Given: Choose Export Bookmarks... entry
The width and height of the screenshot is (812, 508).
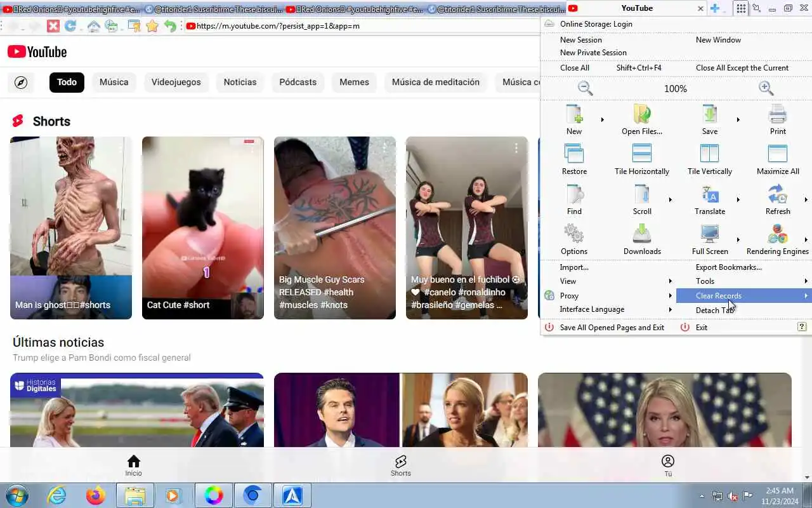Looking at the screenshot, I should pos(729,267).
